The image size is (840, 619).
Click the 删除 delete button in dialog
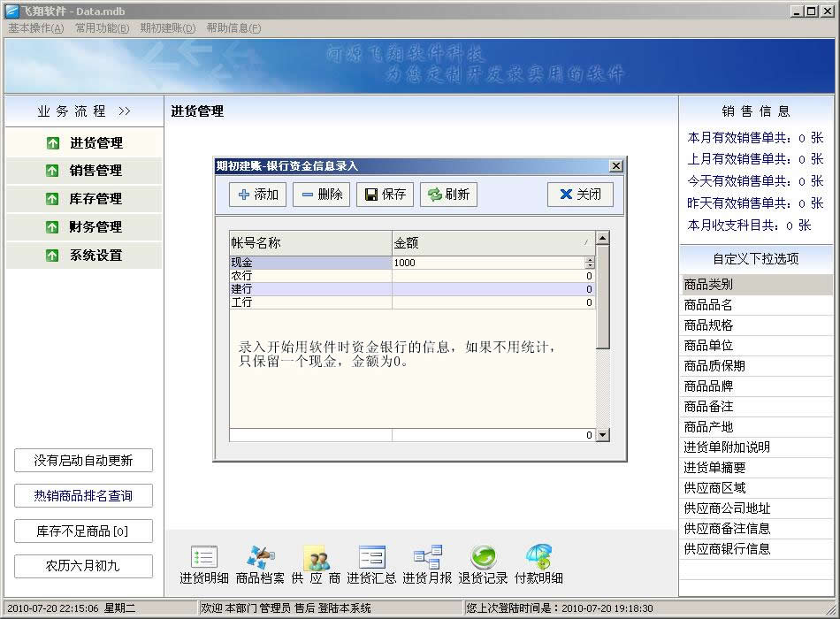[x=321, y=195]
